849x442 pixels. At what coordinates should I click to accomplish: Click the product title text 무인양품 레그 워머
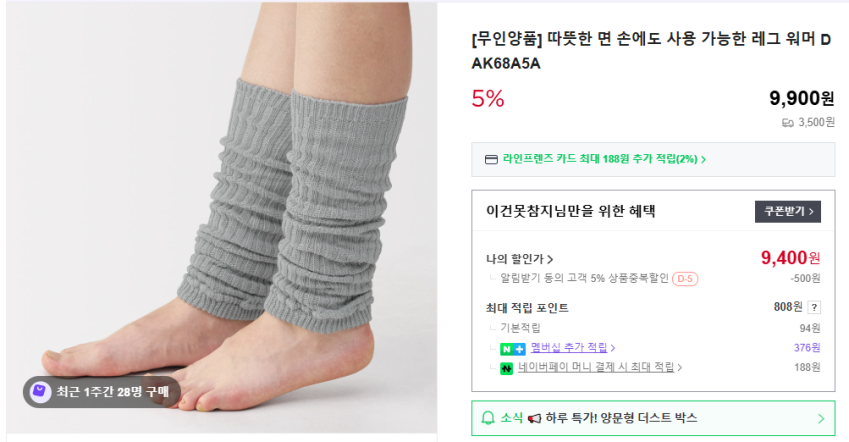(x=651, y=51)
